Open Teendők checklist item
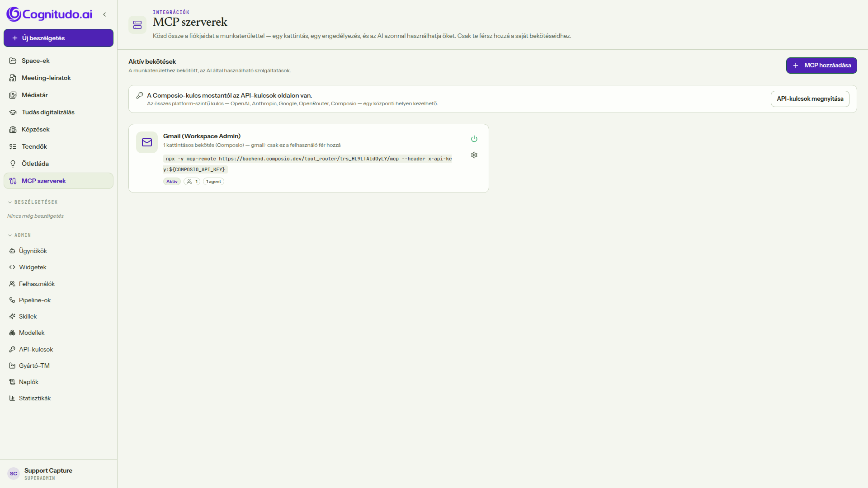The height and width of the screenshot is (488, 868). click(58, 146)
